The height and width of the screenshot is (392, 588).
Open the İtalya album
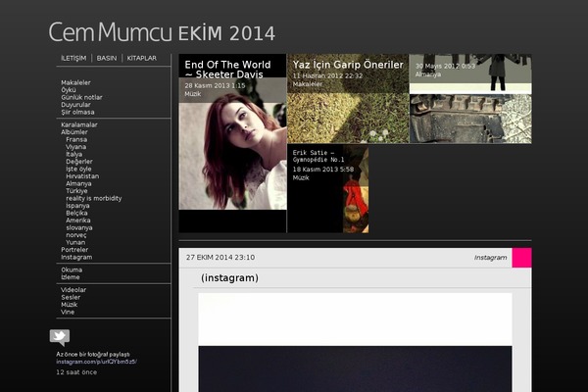(74, 154)
